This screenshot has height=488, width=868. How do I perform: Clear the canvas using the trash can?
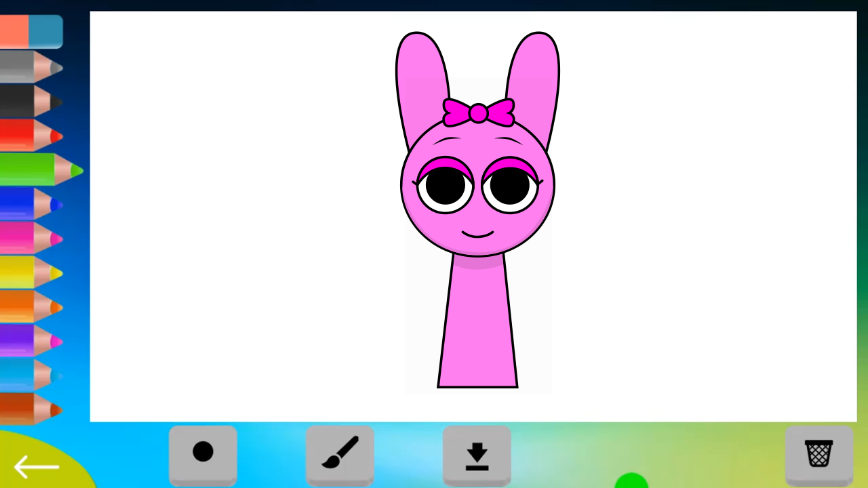818,454
